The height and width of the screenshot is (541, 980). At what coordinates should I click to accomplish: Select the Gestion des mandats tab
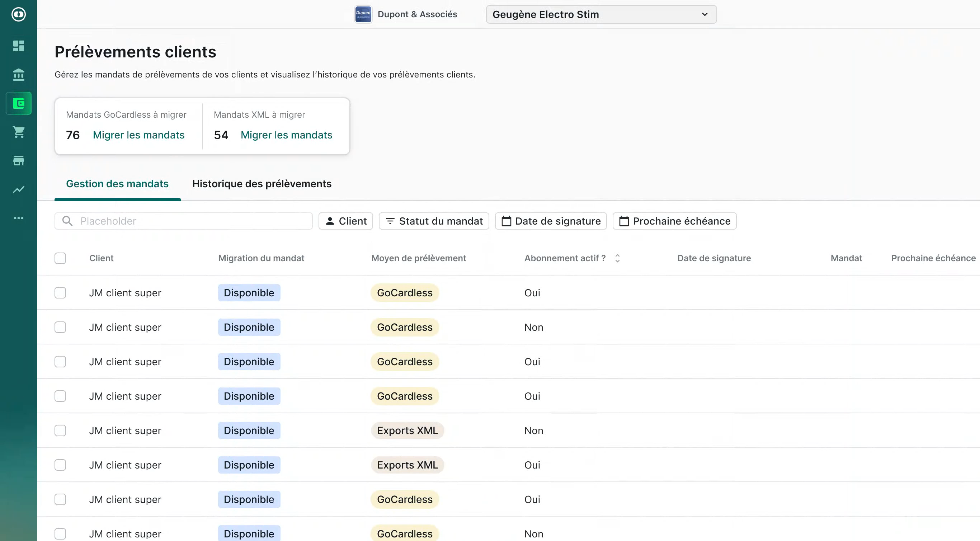coord(117,184)
